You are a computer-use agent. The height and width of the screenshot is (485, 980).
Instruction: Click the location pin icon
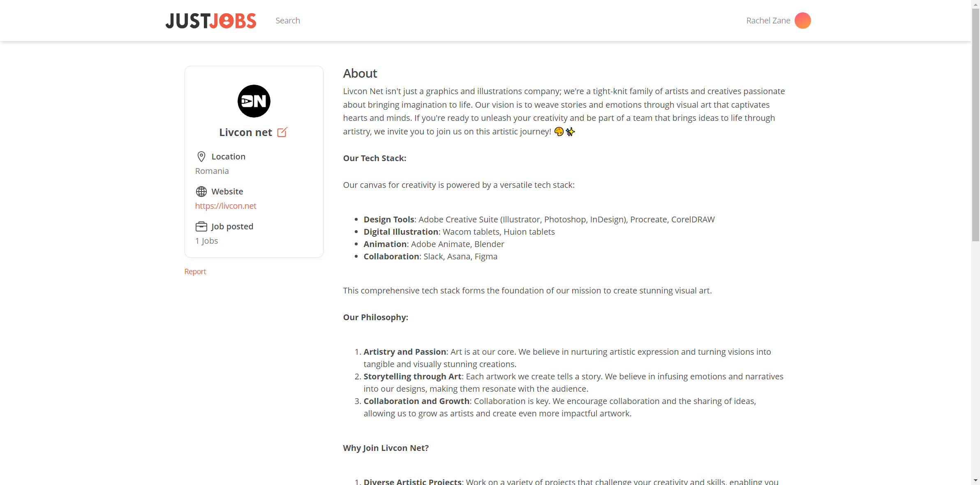point(201,157)
